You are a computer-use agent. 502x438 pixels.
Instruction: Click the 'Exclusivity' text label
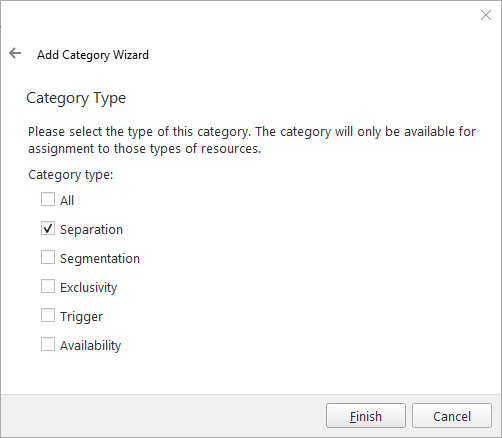(88, 288)
